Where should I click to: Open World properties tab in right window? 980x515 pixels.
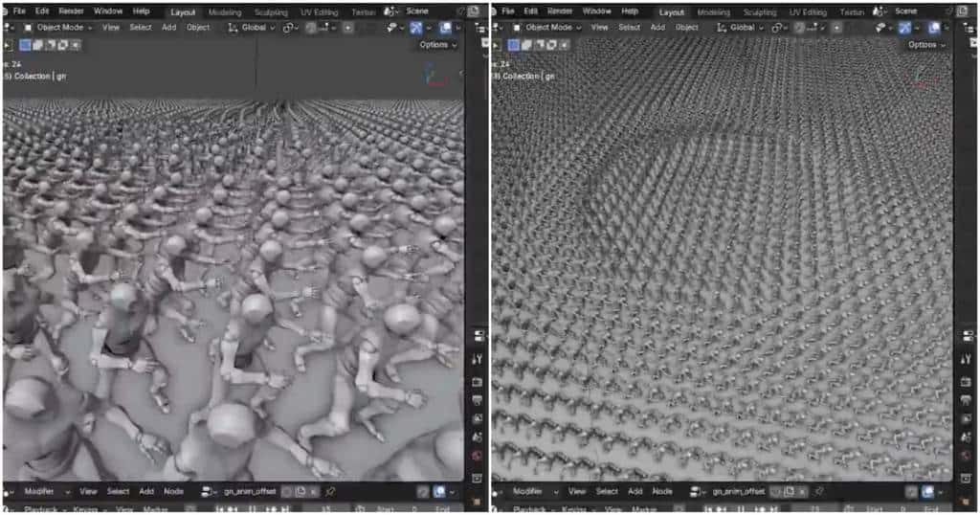967,457
